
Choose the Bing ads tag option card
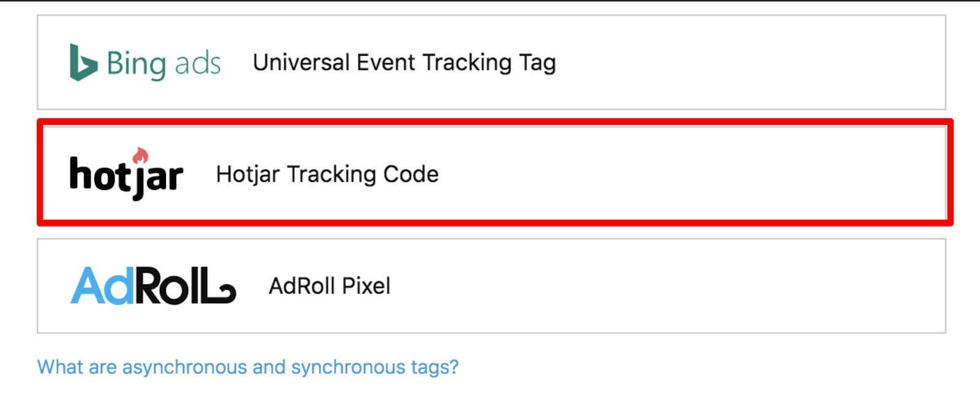coord(491,62)
